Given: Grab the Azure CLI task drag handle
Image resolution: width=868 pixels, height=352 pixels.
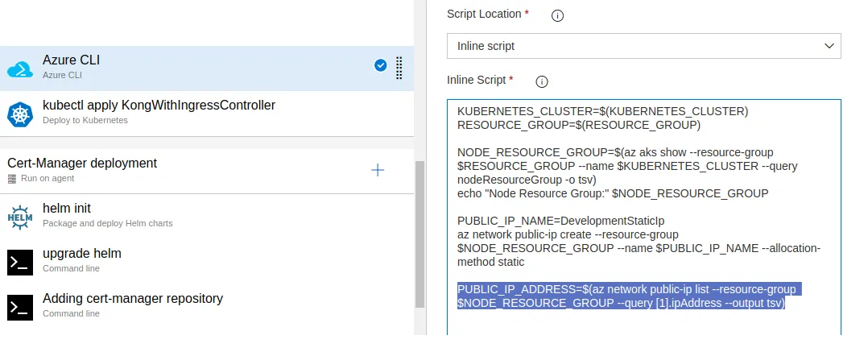Looking at the screenshot, I should pos(399,68).
